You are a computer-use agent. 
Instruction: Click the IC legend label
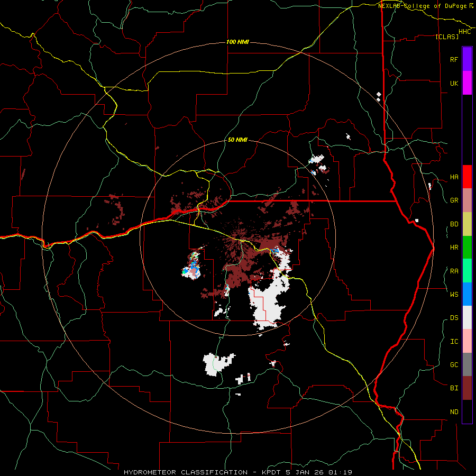click(454, 342)
